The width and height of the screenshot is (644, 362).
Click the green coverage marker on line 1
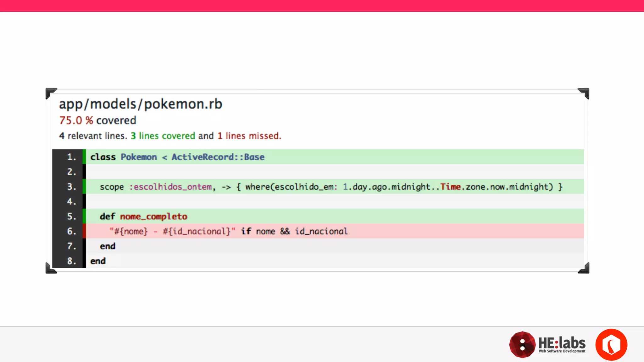pyautogui.click(x=84, y=156)
